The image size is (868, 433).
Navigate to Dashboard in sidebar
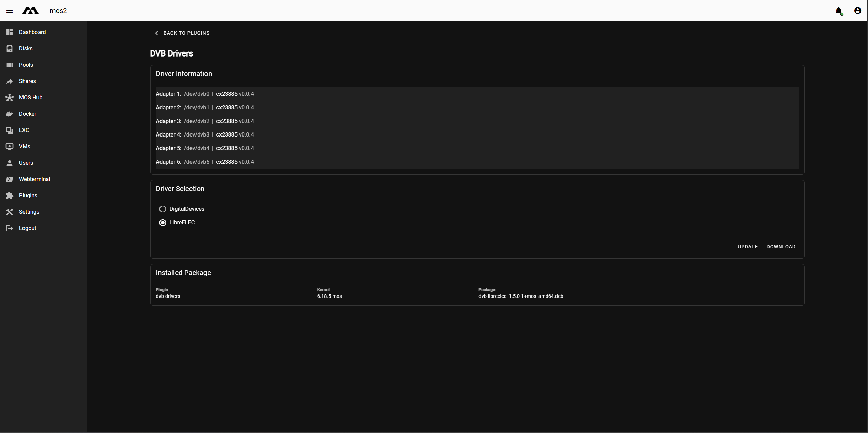point(10,32)
